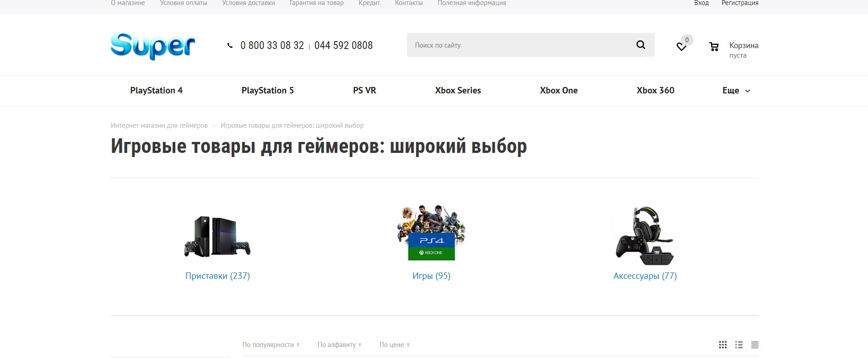Open the Аксессуары (77) link

coord(645,276)
